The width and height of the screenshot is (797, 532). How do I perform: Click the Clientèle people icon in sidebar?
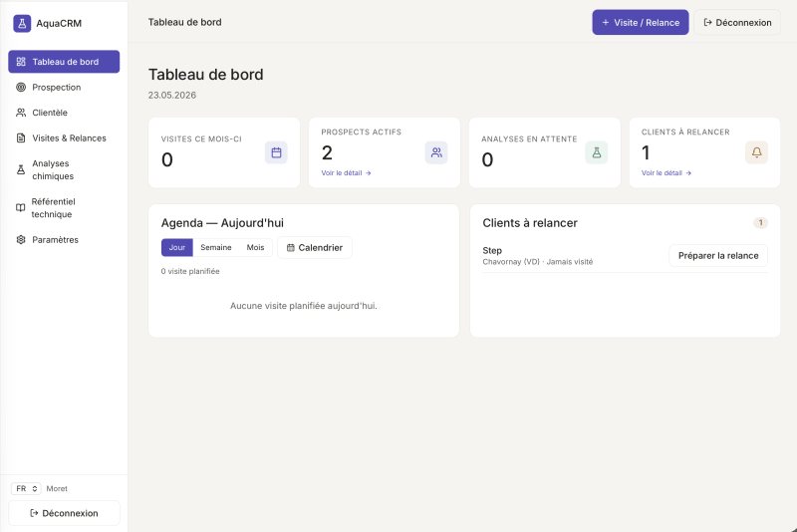[x=21, y=113]
